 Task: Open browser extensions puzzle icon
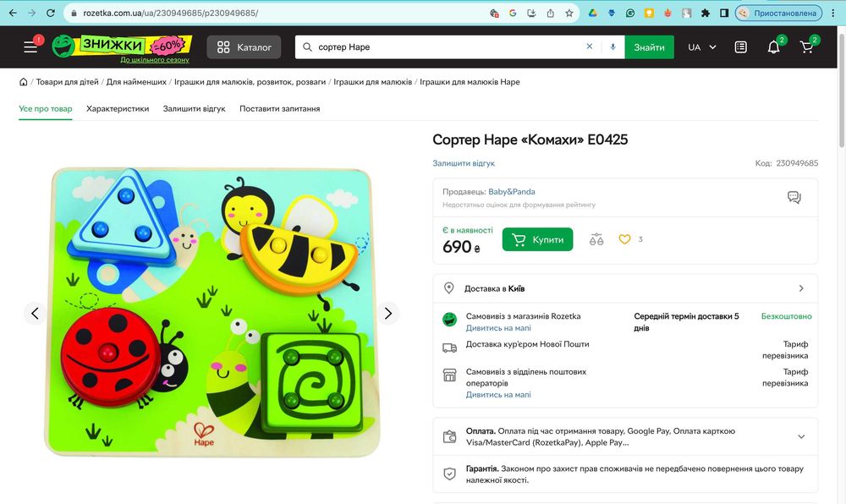[706, 13]
